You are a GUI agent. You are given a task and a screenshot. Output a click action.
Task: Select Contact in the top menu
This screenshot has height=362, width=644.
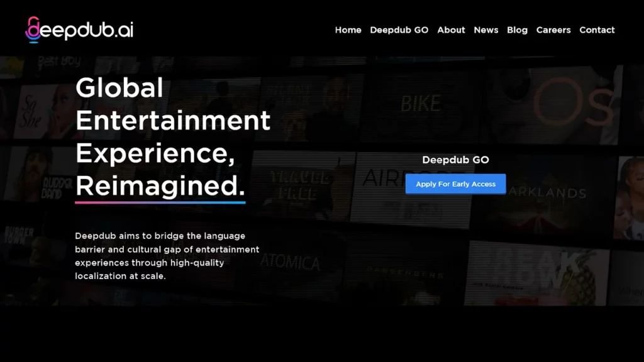pos(597,30)
